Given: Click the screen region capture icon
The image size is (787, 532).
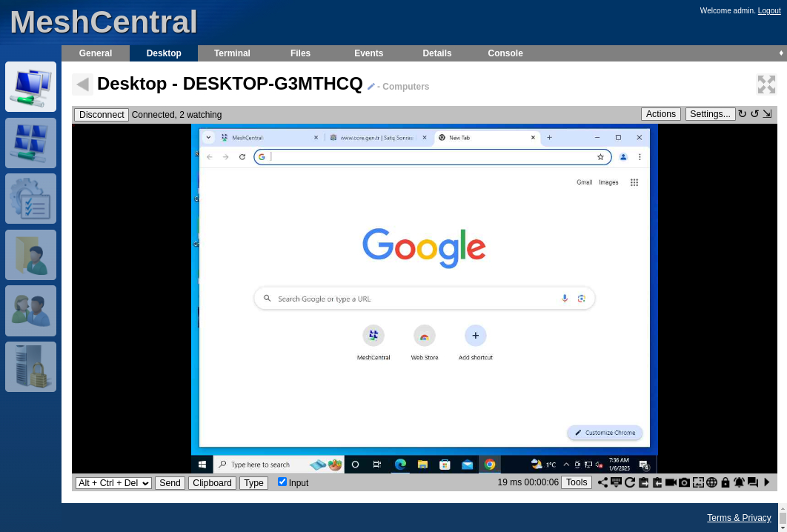Looking at the screenshot, I should tap(698, 482).
